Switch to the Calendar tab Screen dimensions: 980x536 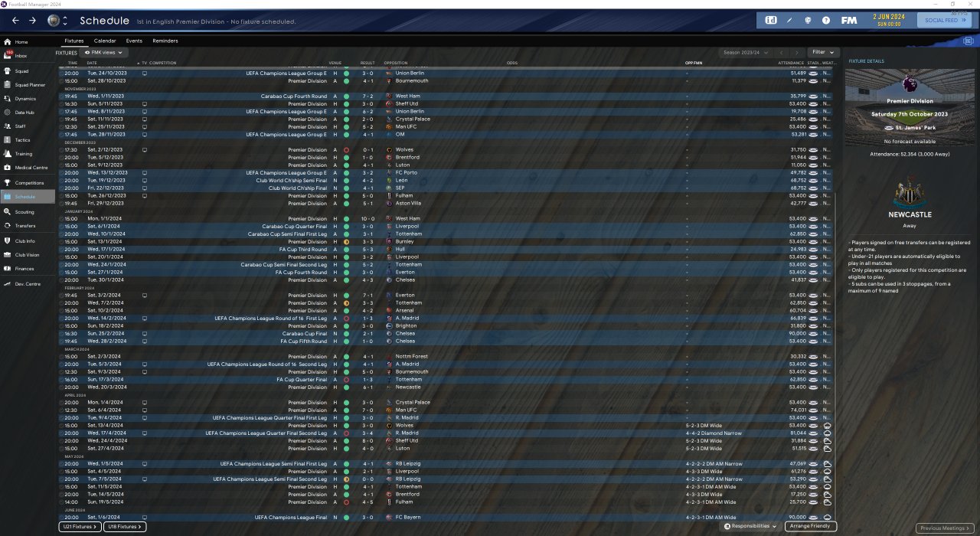click(x=105, y=41)
